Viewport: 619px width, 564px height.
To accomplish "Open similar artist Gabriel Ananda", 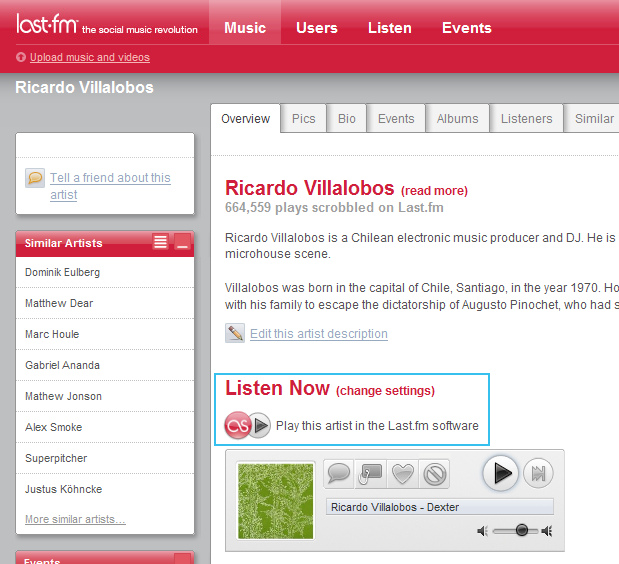I will [62, 365].
